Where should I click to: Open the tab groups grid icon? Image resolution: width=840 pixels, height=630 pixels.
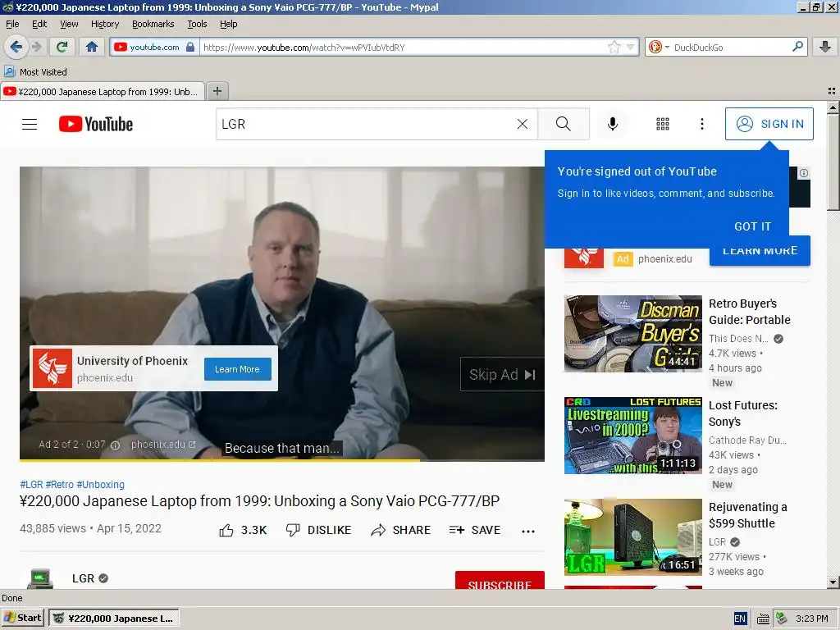pos(832,91)
